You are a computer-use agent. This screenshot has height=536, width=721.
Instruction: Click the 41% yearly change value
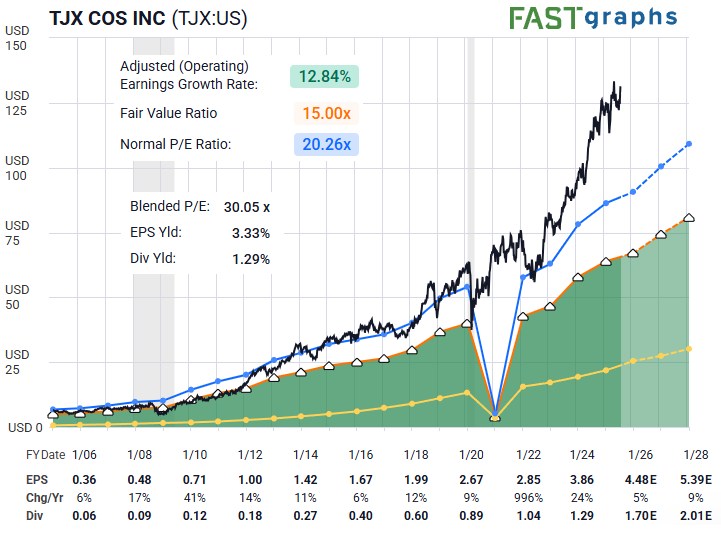point(195,498)
